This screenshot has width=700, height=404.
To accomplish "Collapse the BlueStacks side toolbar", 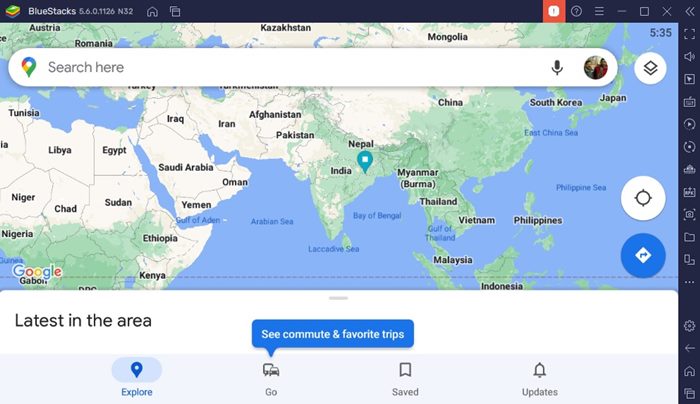I will [x=690, y=11].
